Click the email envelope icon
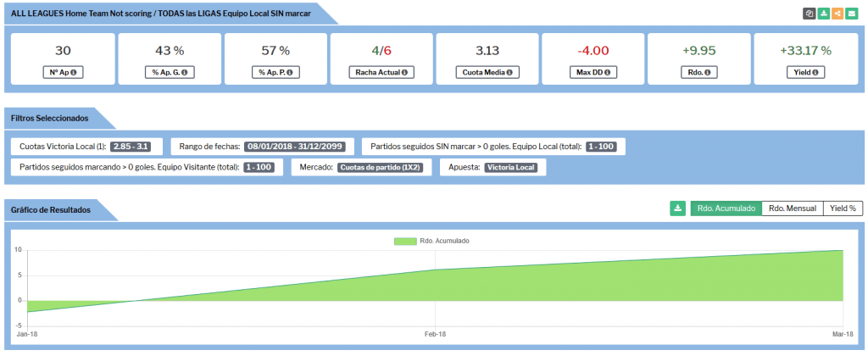Screen dimensions: 868x356 pyautogui.click(x=851, y=14)
